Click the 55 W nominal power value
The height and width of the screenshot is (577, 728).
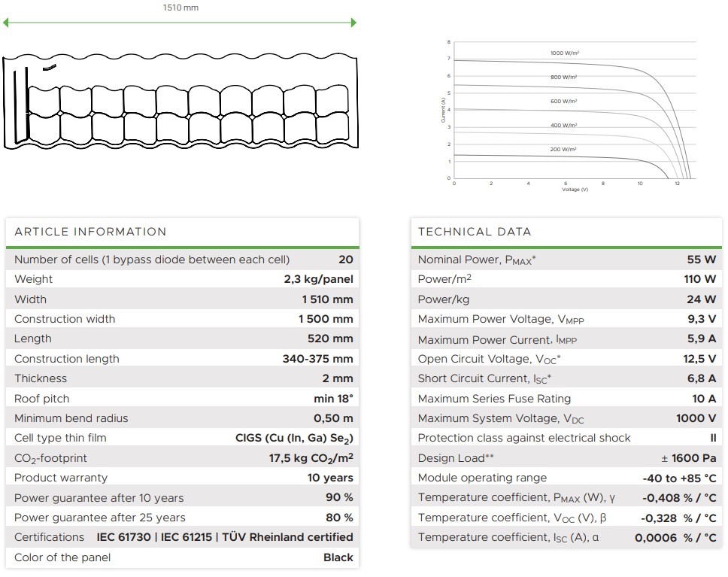(x=701, y=260)
